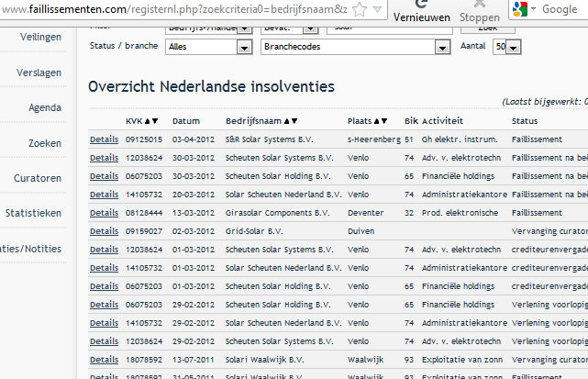Image resolution: width=588 pixels, height=379 pixels.
Task: Bookmark this page with the star icon
Action: tap(360, 9)
